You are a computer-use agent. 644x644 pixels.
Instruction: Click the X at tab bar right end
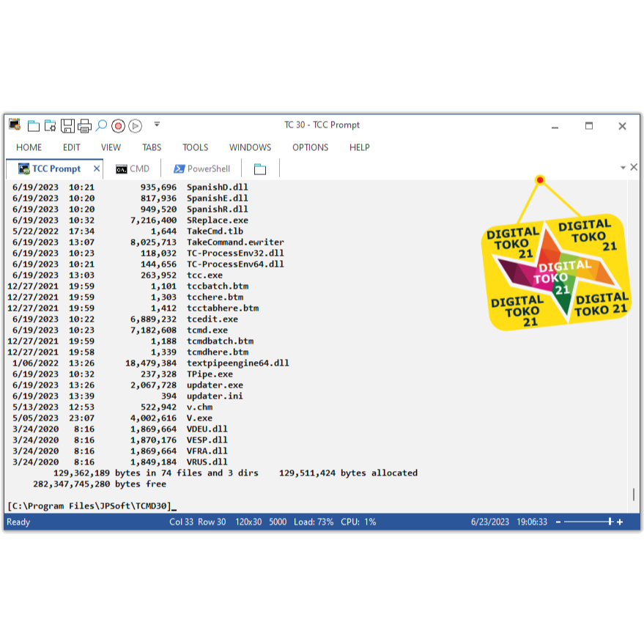coord(634,167)
